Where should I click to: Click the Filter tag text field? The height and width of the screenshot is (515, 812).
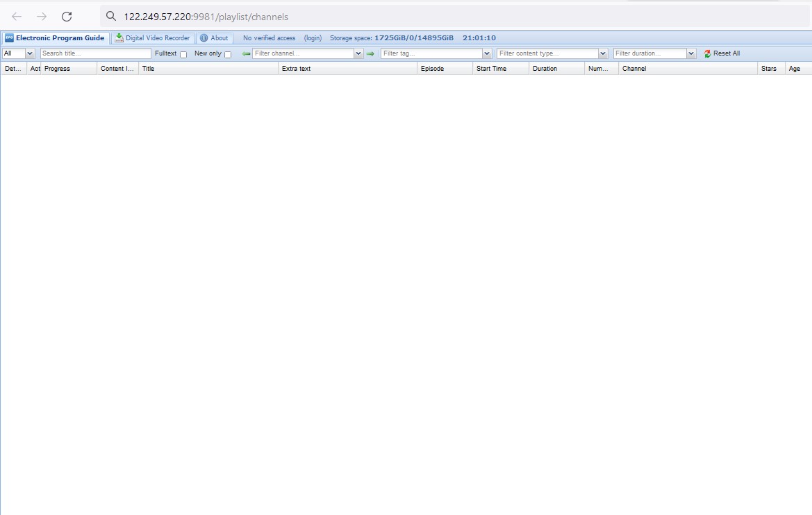pos(432,53)
